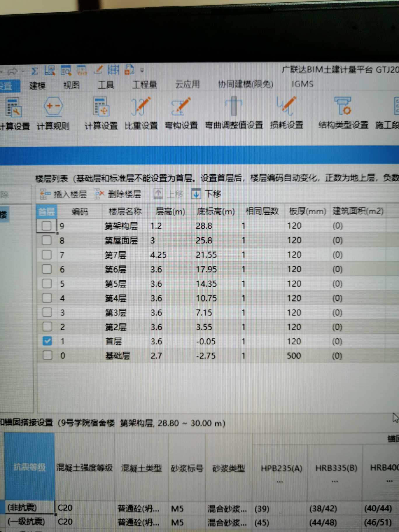This screenshot has width=399, height=532.
Task: Click the 层高(m) column header
Action: tap(170, 211)
